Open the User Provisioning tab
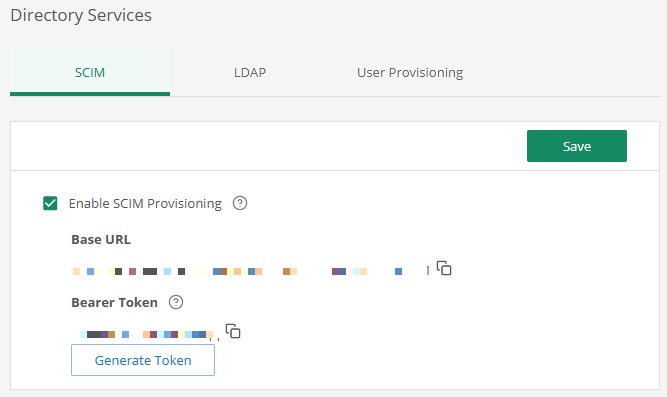The width and height of the screenshot is (667, 397). click(x=410, y=72)
